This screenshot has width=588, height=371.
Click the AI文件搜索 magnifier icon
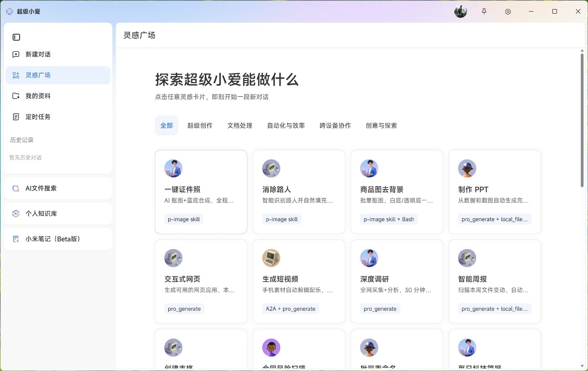16,188
